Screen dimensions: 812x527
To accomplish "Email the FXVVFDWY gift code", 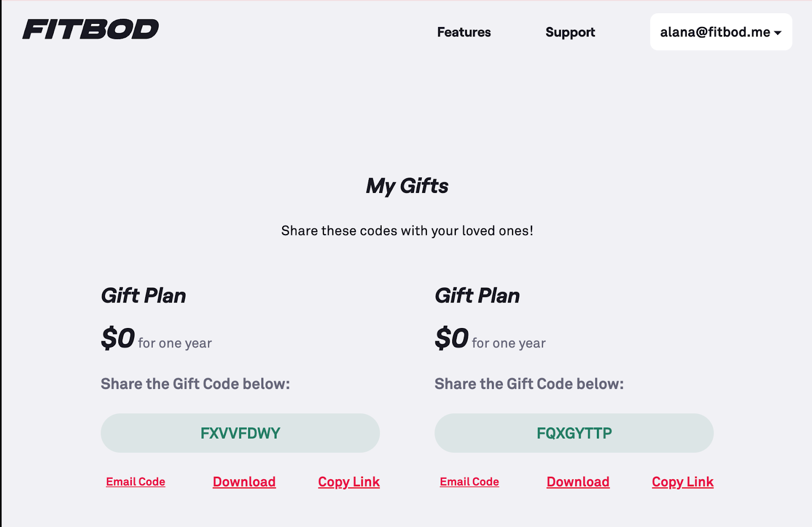I will [x=135, y=481].
